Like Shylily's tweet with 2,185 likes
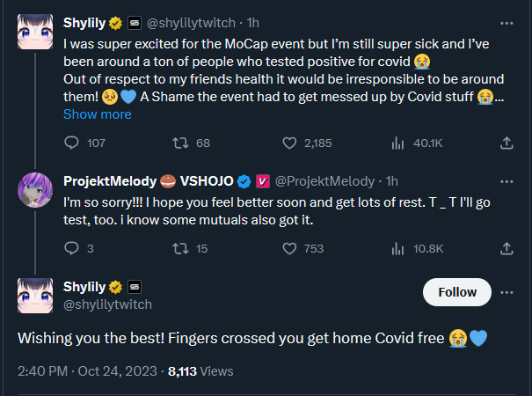The height and width of the screenshot is (396, 532). (x=288, y=143)
